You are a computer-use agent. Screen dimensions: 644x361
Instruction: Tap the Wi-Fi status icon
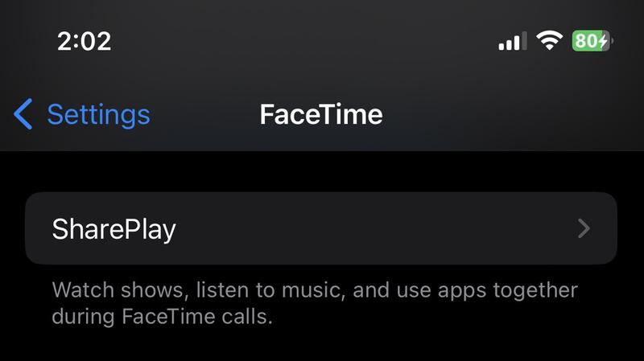click(550, 40)
